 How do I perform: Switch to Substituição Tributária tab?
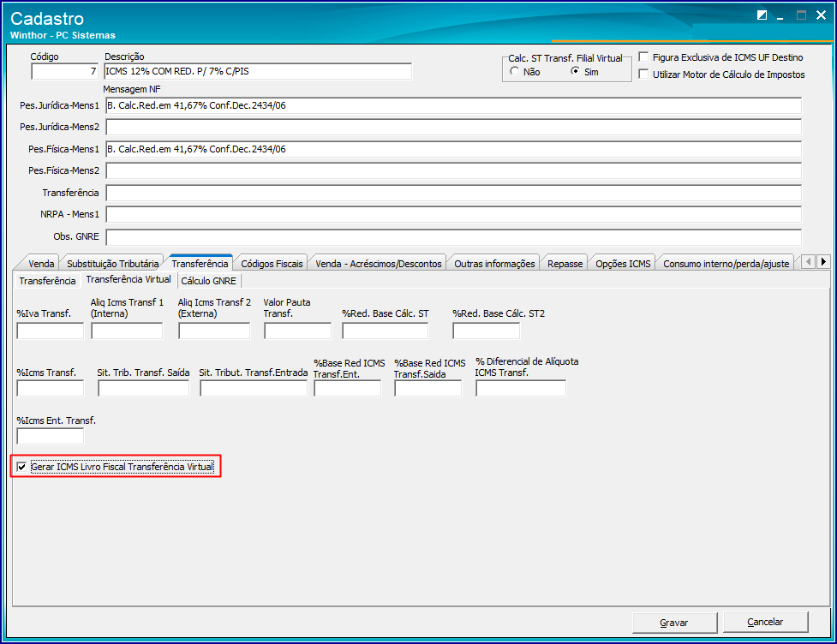112,264
